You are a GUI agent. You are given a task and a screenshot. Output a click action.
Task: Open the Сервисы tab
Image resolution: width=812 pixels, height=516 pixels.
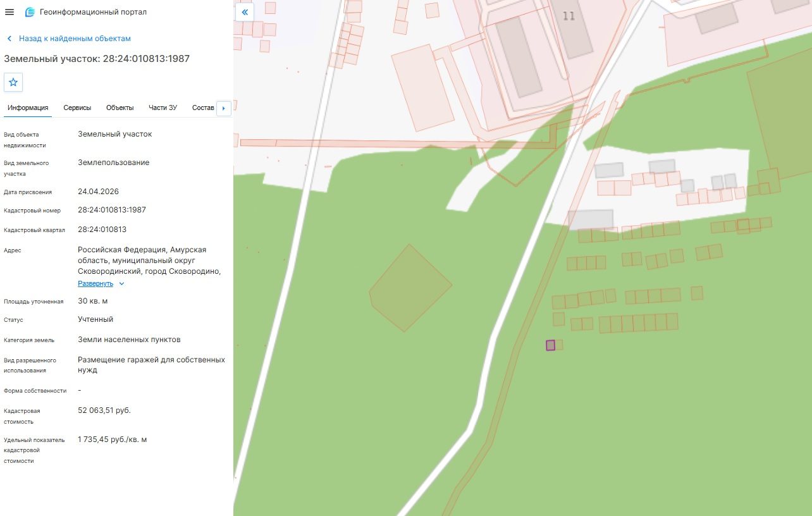coord(77,107)
